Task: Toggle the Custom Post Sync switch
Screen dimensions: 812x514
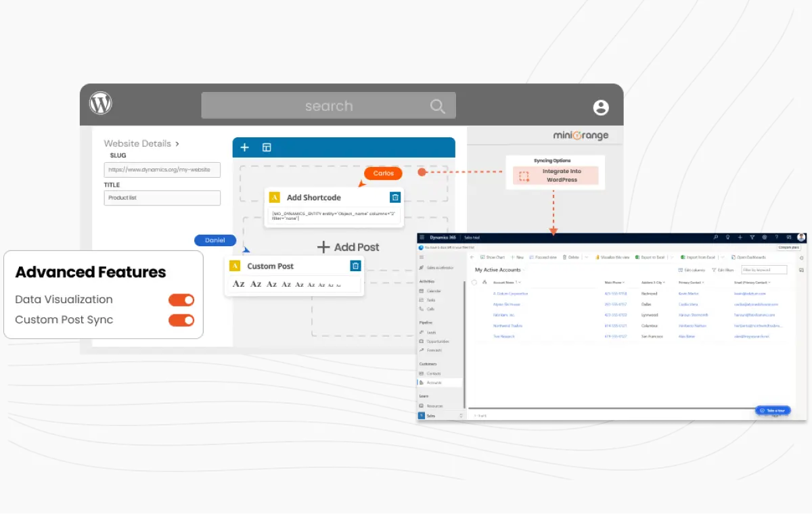Action: pyautogui.click(x=181, y=320)
